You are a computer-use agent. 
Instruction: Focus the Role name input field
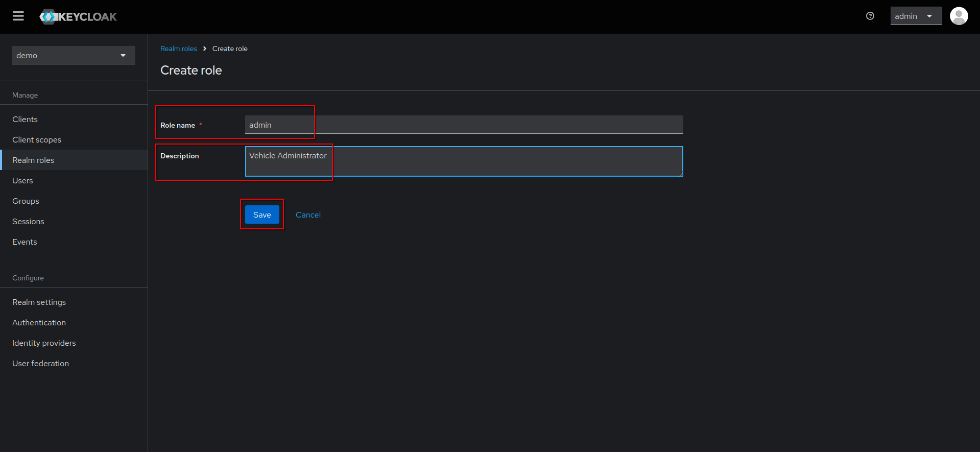click(x=464, y=125)
